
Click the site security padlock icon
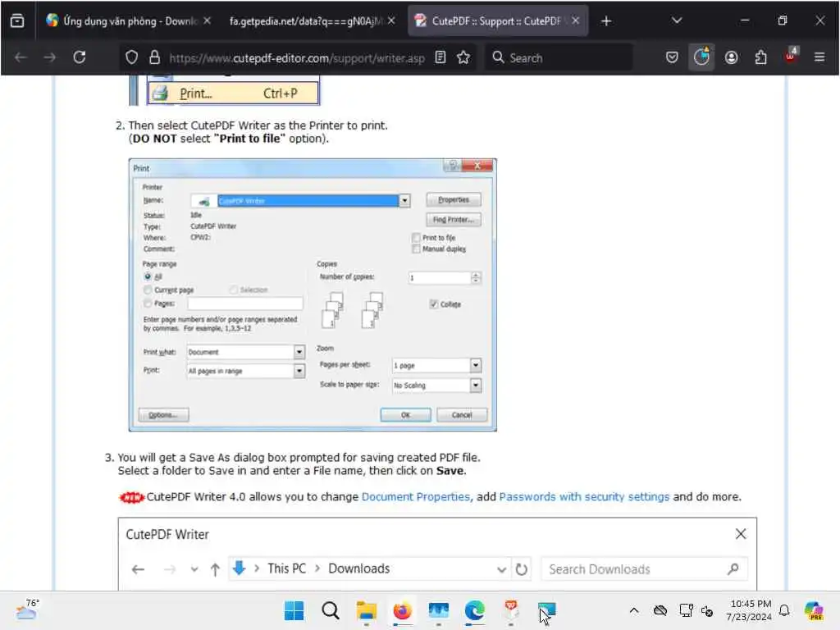(155, 57)
